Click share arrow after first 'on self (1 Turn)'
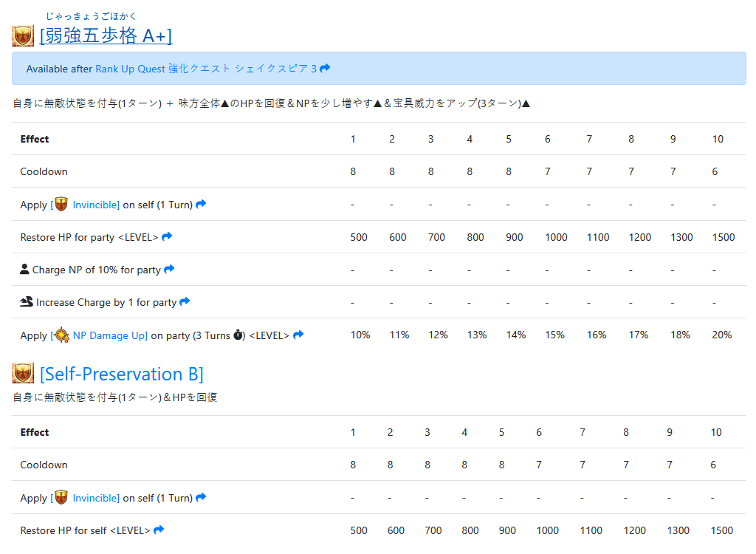This screenshot has width=756, height=554. [201, 204]
